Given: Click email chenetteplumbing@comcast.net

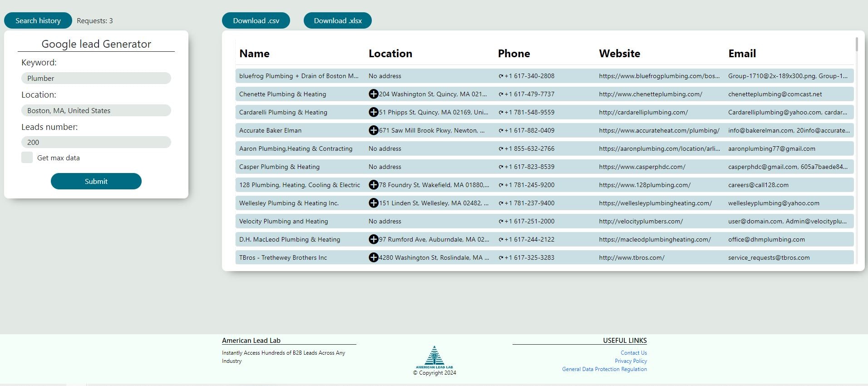Looking at the screenshot, I should [775, 94].
